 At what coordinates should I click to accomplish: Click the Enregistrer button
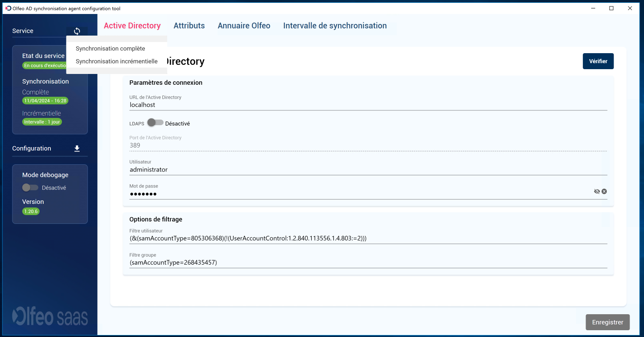tap(607, 322)
